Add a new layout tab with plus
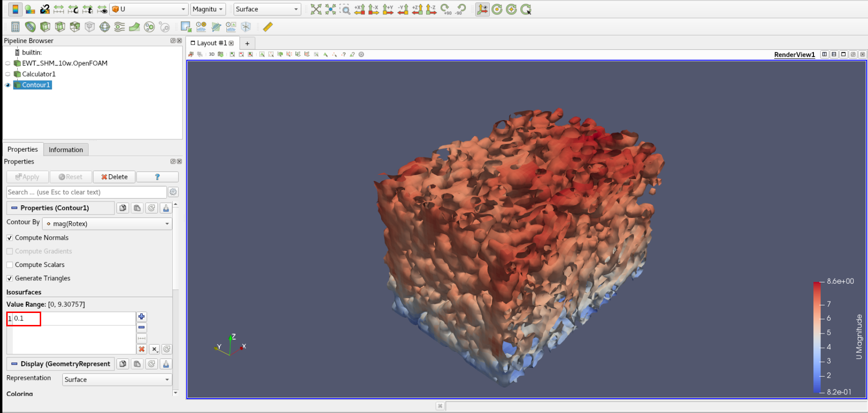 [x=248, y=43]
